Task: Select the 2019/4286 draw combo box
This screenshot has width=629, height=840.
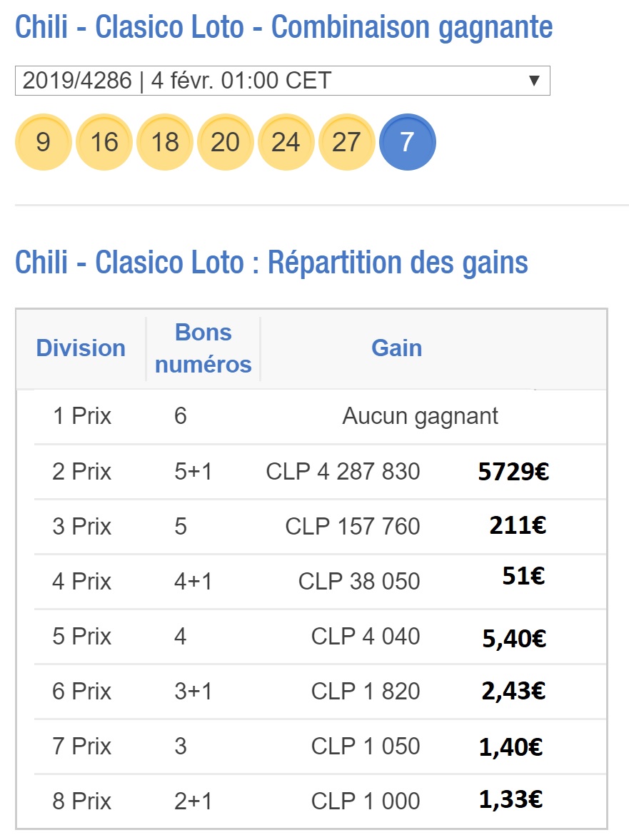Action: [282, 81]
